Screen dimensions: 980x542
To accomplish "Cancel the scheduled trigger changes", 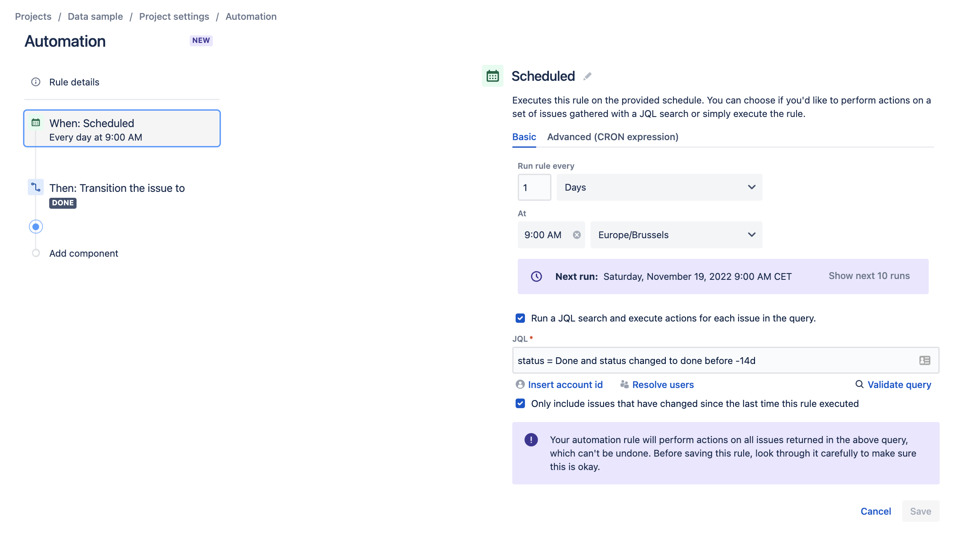I will point(875,511).
